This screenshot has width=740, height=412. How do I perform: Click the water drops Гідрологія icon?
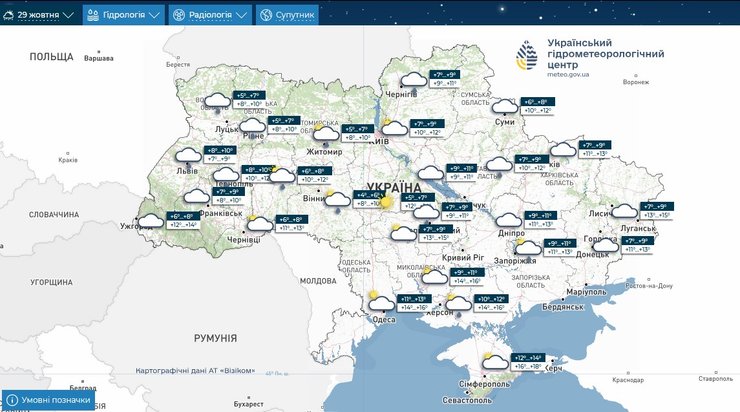[x=93, y=15]
